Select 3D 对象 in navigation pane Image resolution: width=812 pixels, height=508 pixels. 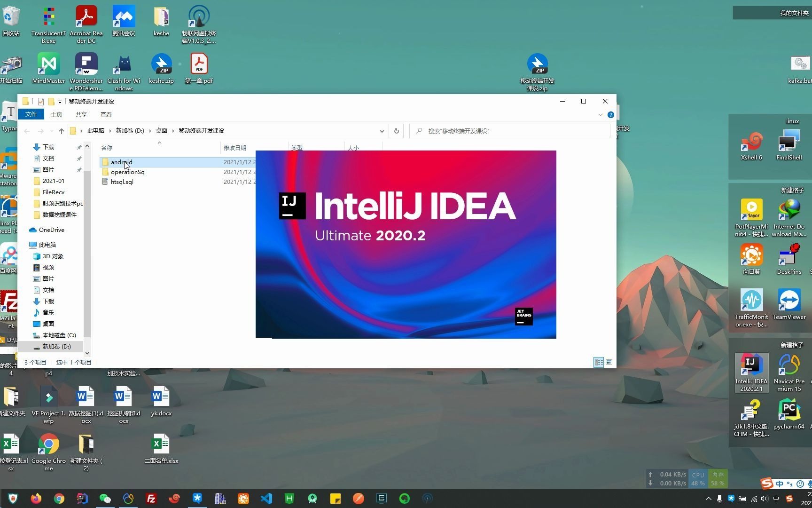tap(53, 256)
